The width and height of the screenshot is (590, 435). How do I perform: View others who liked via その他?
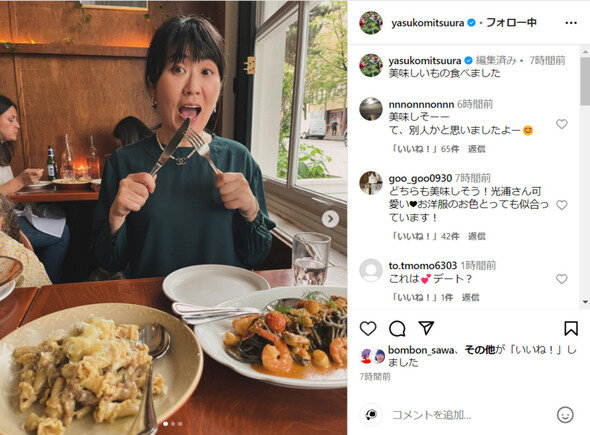click(480, 350)
